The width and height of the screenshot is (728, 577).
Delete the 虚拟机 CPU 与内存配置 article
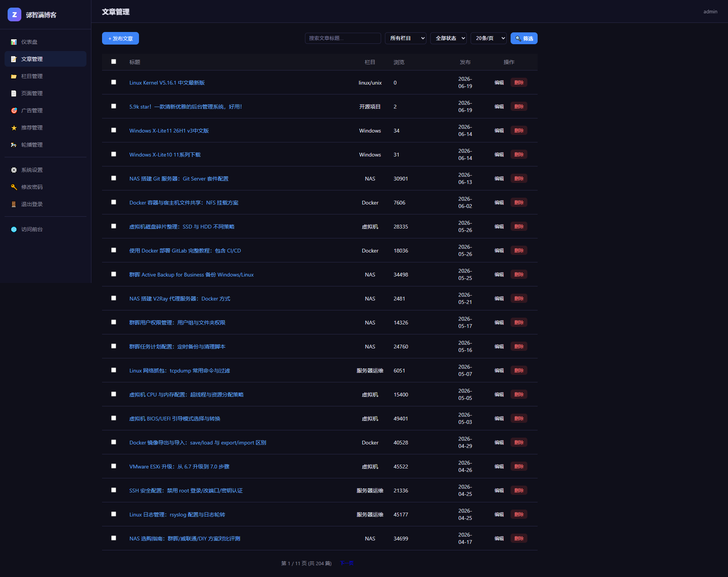tap(519, 395)
